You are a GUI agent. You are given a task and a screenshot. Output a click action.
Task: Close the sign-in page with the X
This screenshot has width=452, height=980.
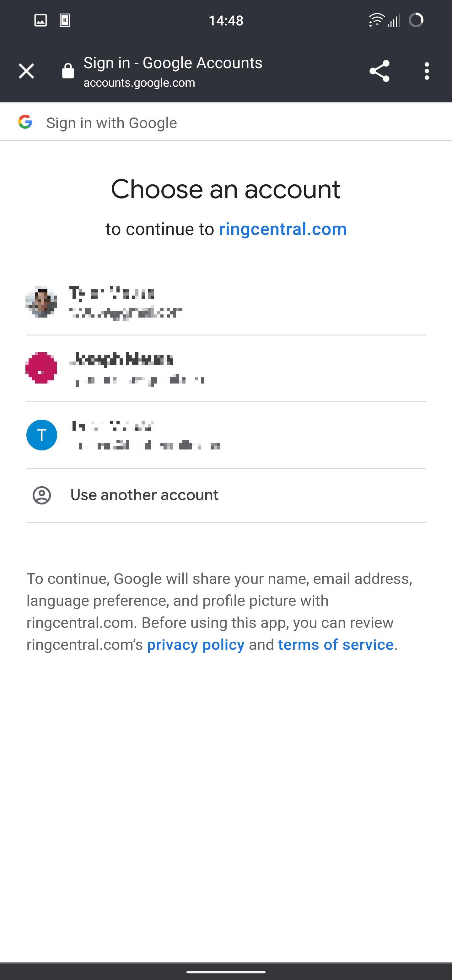pyautogui.click(x=26, y=71)
